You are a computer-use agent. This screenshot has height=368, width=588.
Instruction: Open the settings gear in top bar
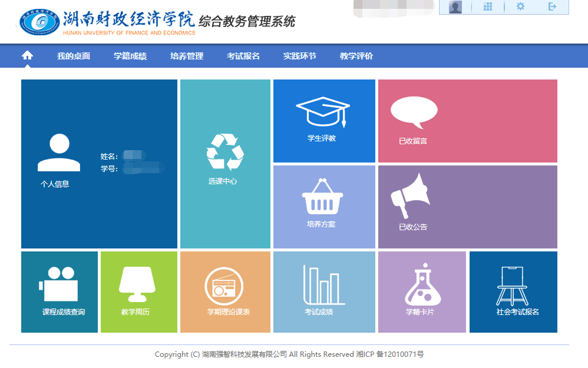pyautogui.click(x=520, y=7)
